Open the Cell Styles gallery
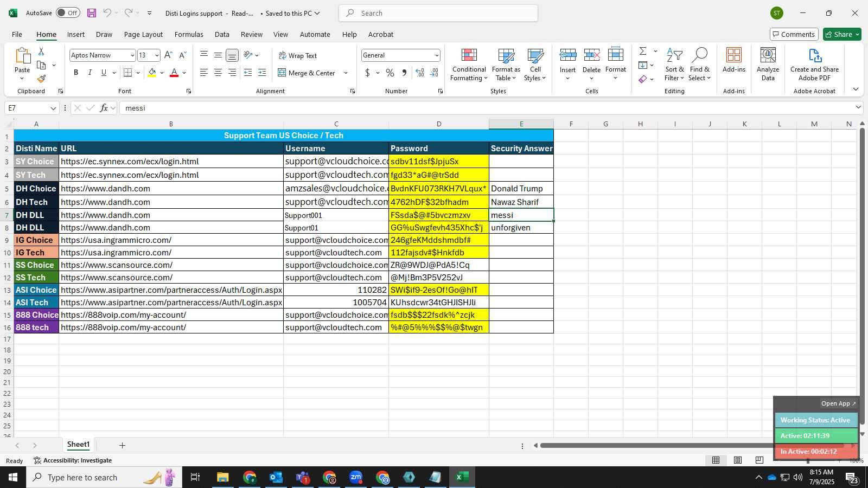This screenshot has width=868, height=488. click(535, 65)
